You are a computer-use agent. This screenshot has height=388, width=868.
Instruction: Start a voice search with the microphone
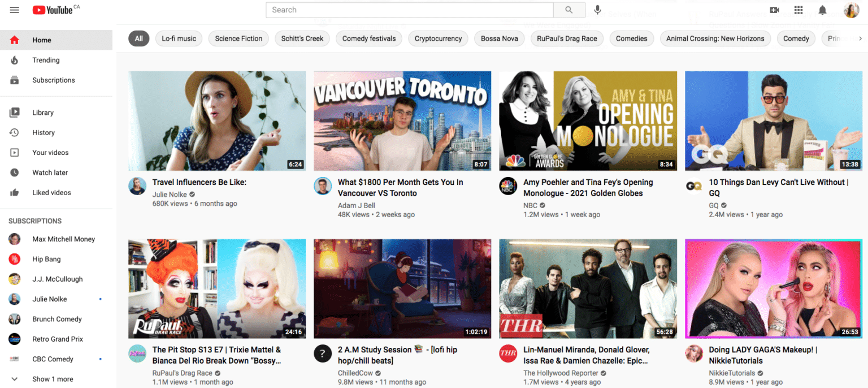click(x=597, y=10)
